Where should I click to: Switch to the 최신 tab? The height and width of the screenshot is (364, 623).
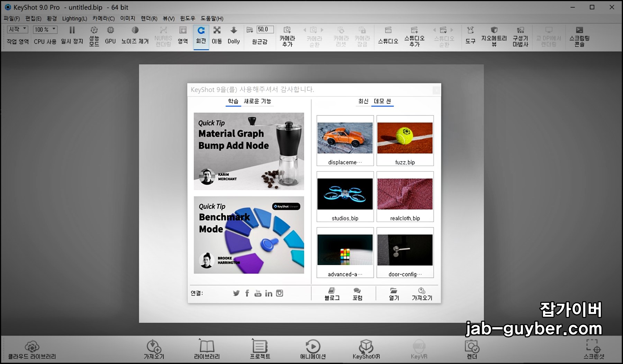click(363, 101)
